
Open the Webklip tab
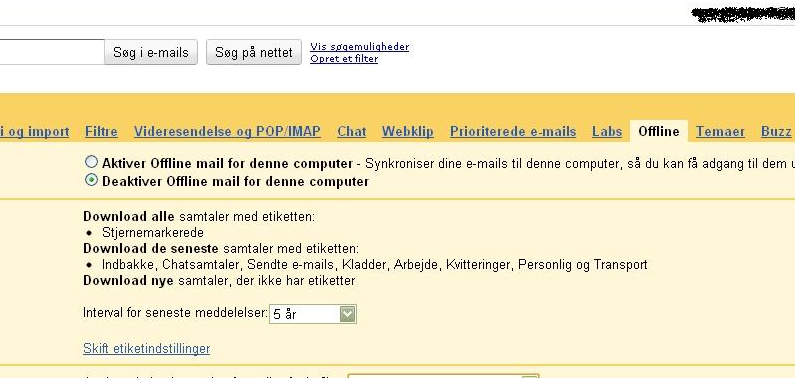pos(408,132)
